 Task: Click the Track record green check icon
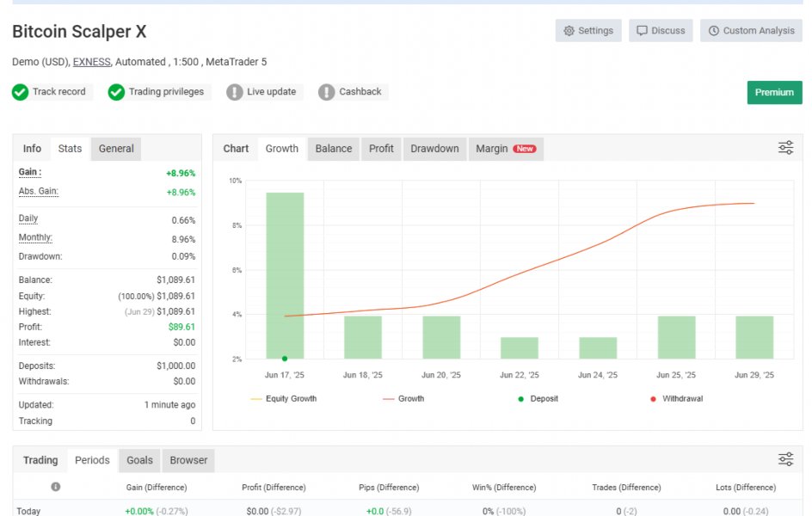pyautogui.click(x=20, y=92)
